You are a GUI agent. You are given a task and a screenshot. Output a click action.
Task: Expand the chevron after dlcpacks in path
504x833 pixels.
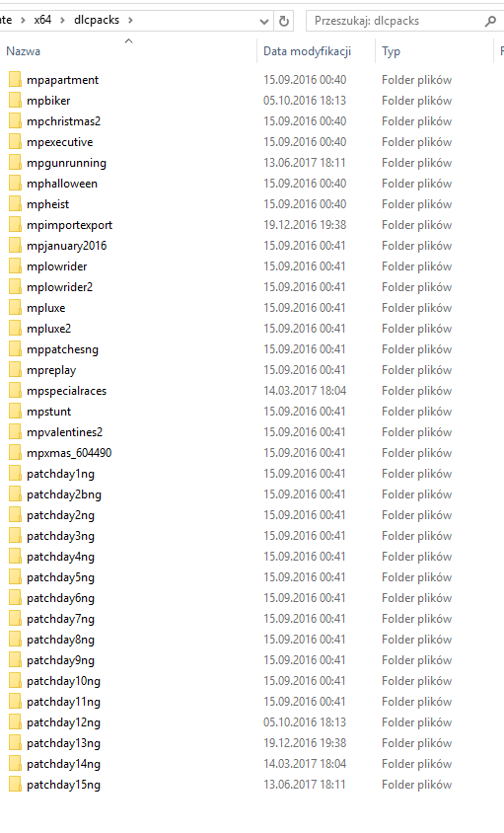130,20
